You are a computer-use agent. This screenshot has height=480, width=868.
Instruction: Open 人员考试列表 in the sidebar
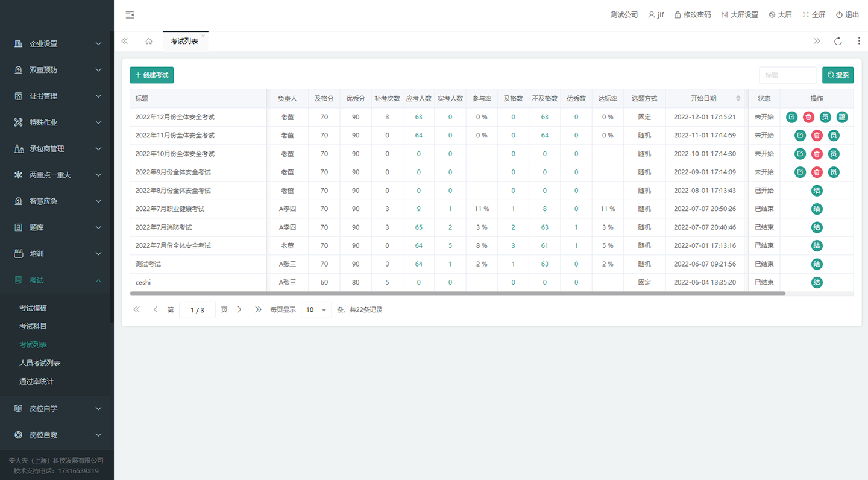pos(40,363)
